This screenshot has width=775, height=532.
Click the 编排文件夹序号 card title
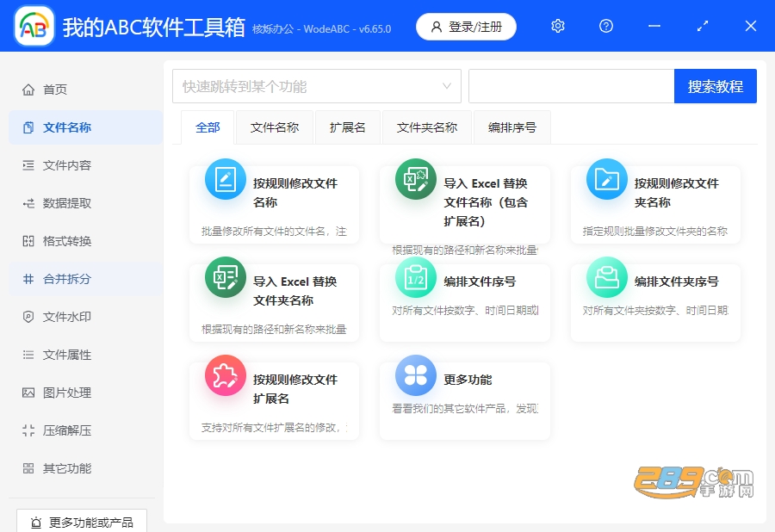(x=676, y=281)
